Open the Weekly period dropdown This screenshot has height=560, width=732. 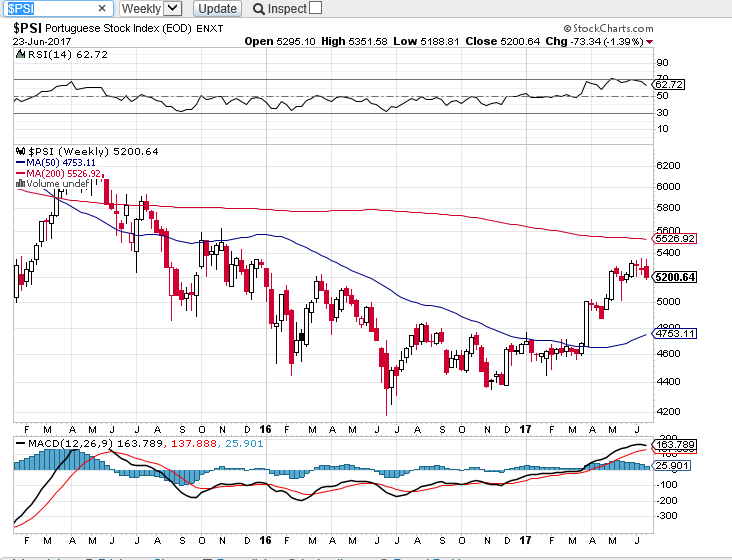[x=150, y=8]
